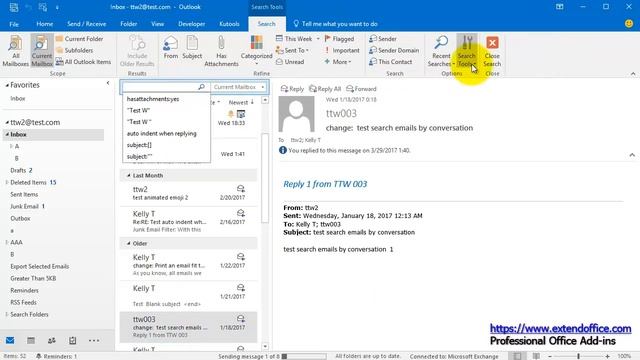Image resolution: width=640 pixels, height=360 pixels.
Task: Forward the message
Action: click(x=361, y=89)
